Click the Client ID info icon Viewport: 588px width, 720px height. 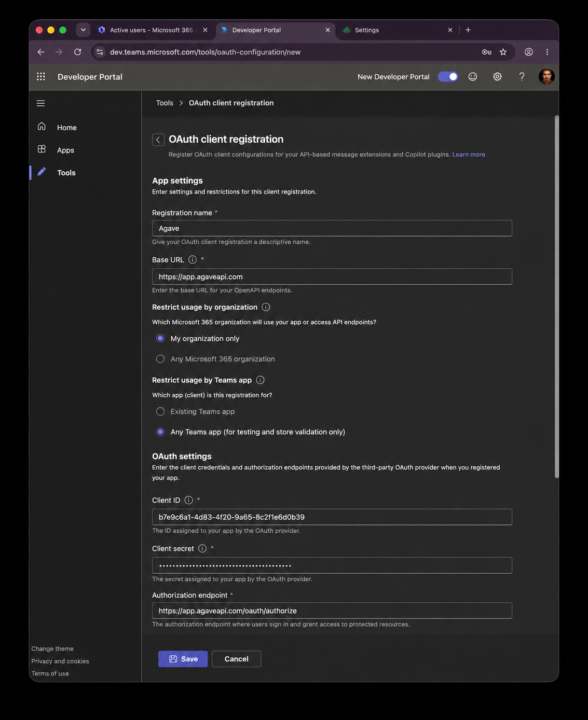tap(189, 500)
